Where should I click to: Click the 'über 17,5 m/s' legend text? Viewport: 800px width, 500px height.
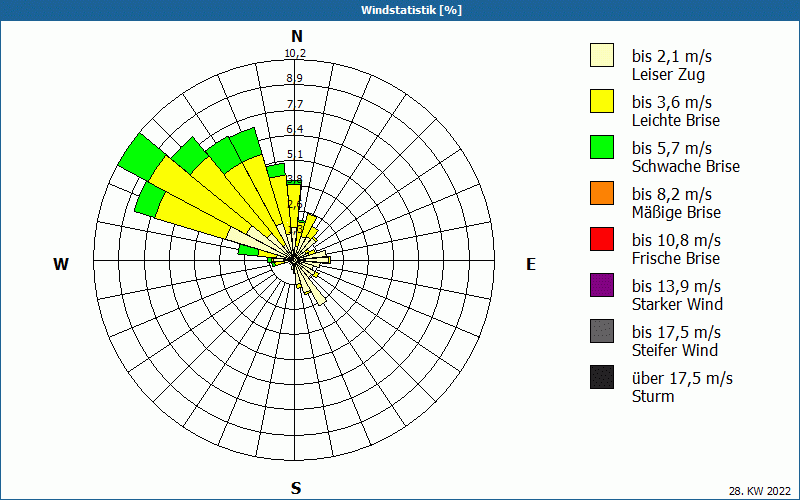(x=682, y=378)
